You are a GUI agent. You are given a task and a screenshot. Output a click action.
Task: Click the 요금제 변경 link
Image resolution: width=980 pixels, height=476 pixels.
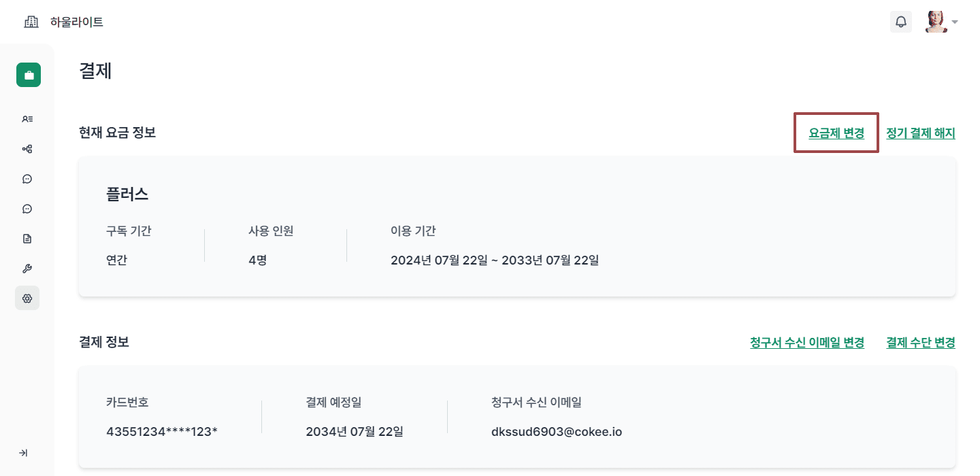pos(836,133)
